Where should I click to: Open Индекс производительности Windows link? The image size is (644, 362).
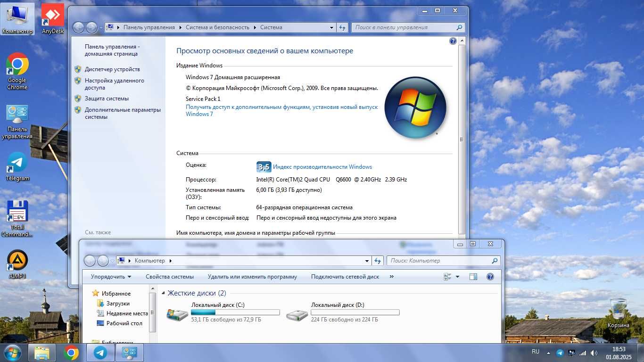tap(322, 167)
